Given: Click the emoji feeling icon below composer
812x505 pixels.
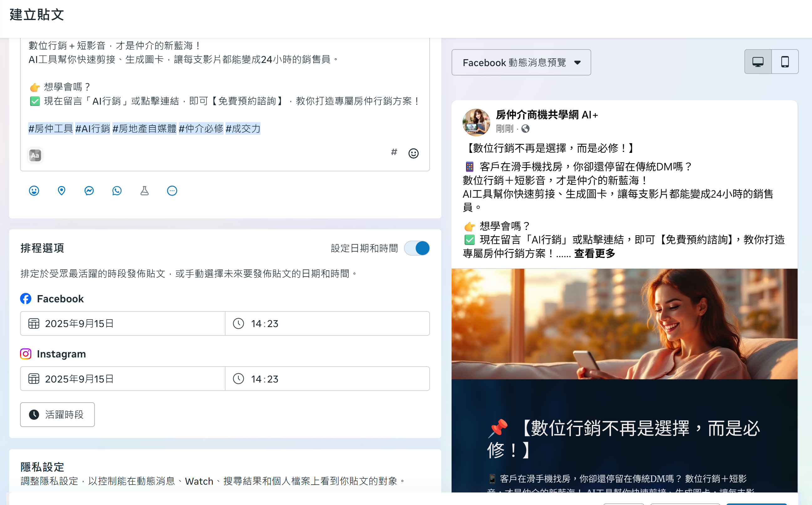Looking at the screenshot, I should [x=34, y=191].
